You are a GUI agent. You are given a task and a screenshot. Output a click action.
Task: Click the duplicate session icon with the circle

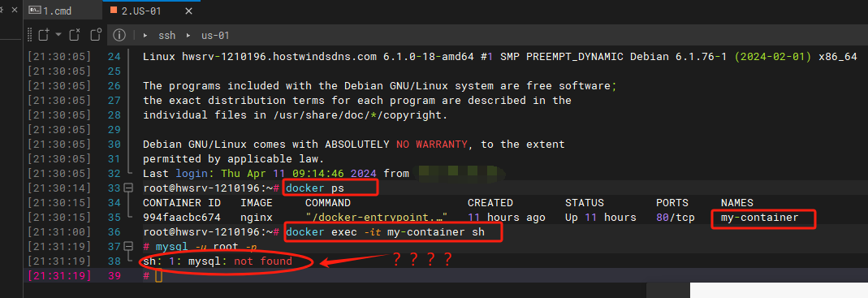pyautogui.click(x=96, y=35)
